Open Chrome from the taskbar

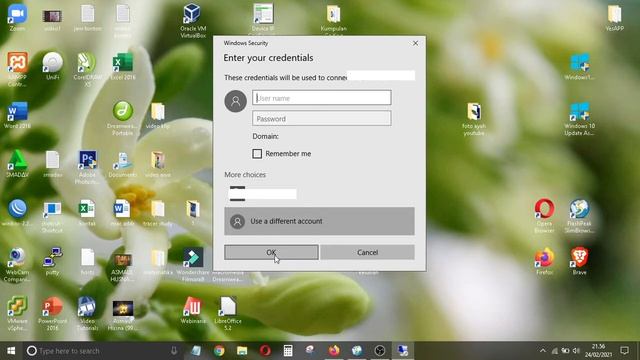point(219,351)
